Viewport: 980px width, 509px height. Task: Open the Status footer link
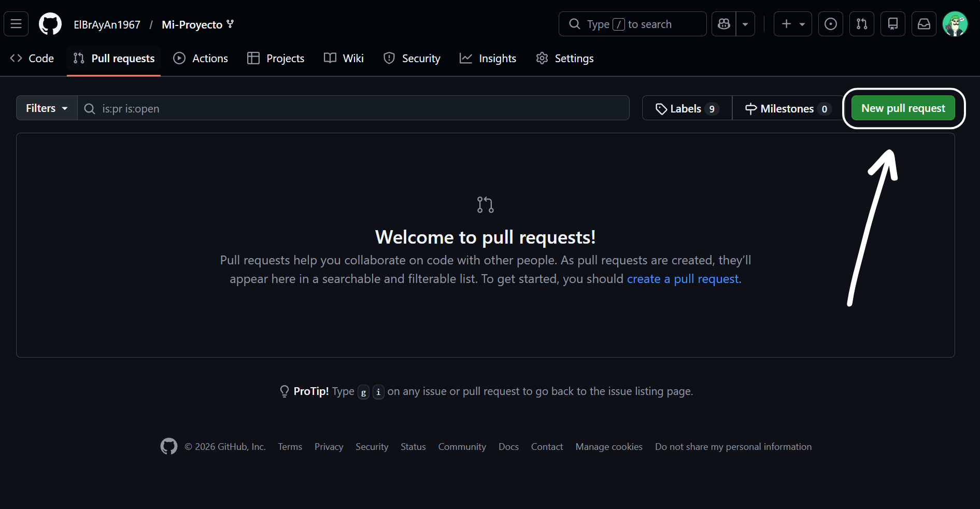click(413, 447)
